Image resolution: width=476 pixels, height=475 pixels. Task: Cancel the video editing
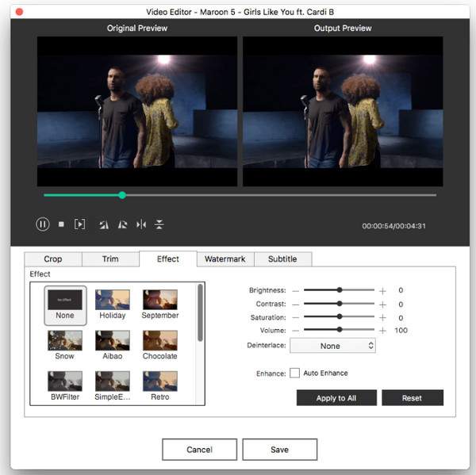click(199, 450)
